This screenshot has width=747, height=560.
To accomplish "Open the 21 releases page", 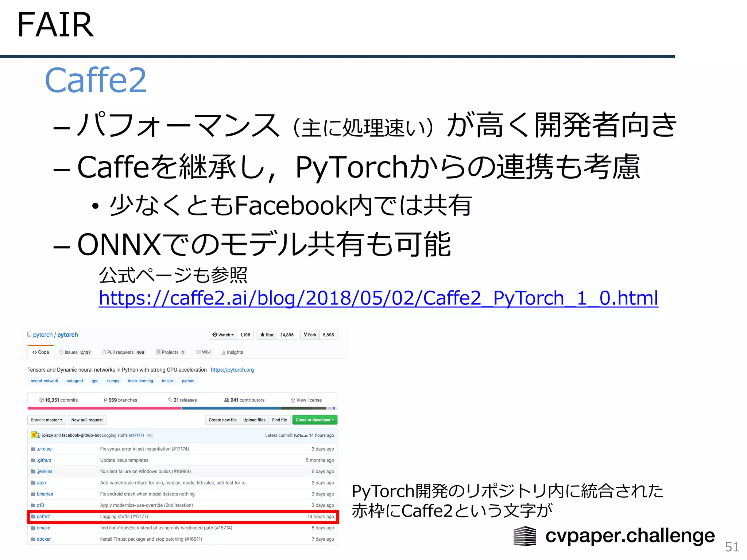I will 182,400.
